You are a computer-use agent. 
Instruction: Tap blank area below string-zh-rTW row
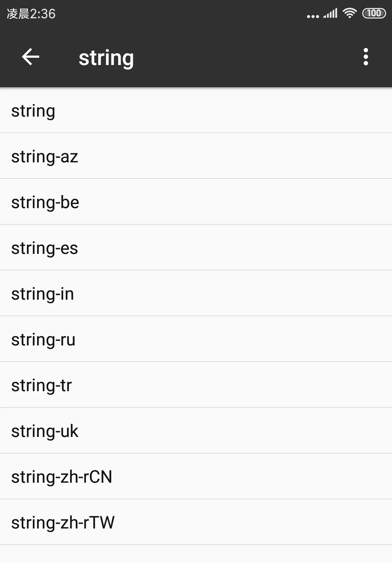coord(196,554)
